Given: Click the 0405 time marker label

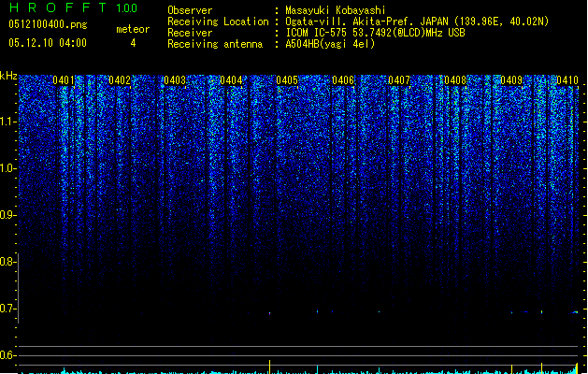Looking at the screenshot, I should click(287, 80).
